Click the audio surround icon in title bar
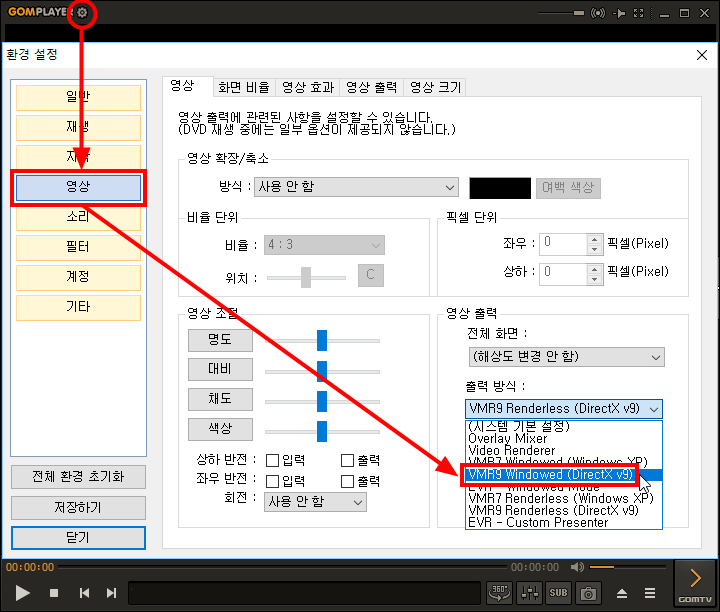The width and height of the screenshot is (720, 612). [597, 13]
